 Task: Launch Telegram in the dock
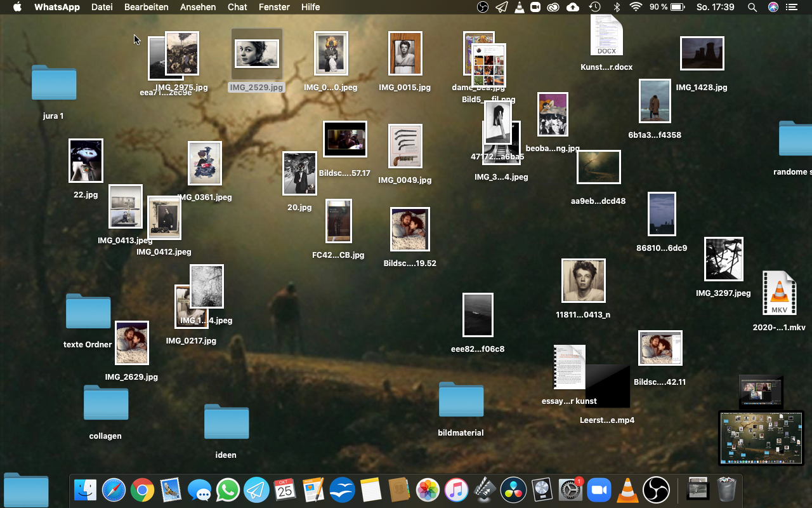(x=256, y=490)
